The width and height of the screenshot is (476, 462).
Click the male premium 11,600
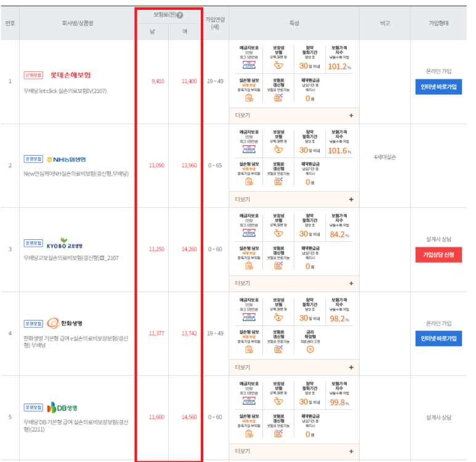[x=156, y=417]
